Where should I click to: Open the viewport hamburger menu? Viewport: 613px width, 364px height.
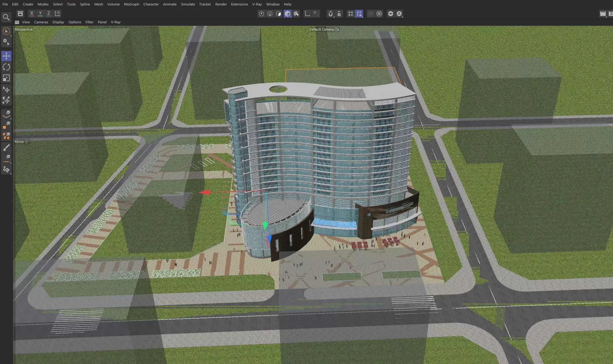pyautogui.click(x=17, y=22)
